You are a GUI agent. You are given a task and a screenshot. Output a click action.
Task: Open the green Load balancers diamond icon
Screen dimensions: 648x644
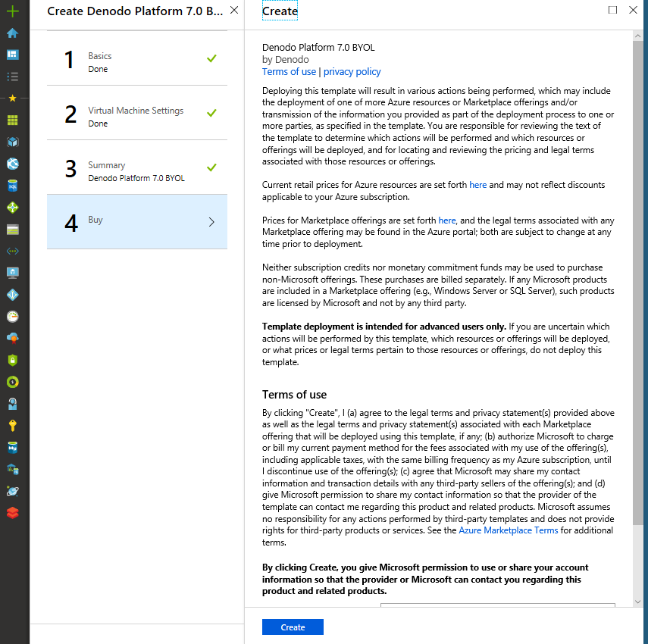13,208
